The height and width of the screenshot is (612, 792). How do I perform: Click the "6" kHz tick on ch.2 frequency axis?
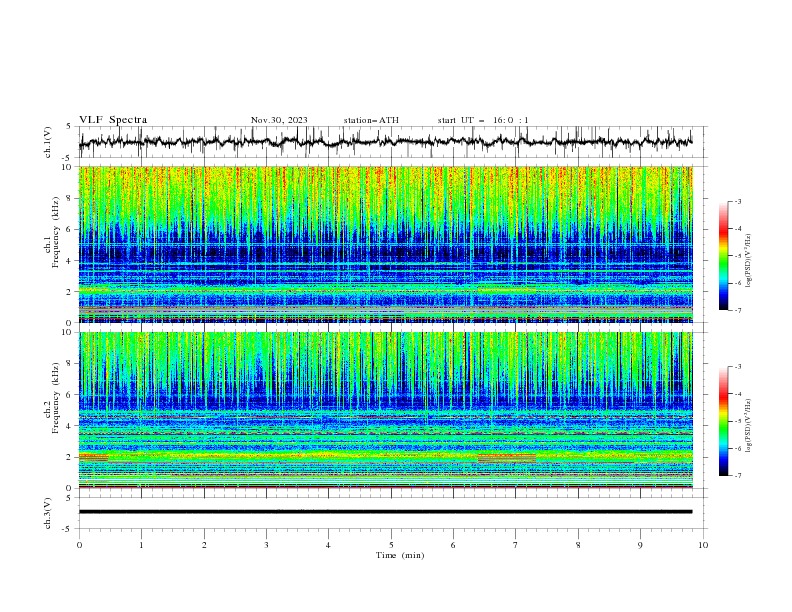69,395
